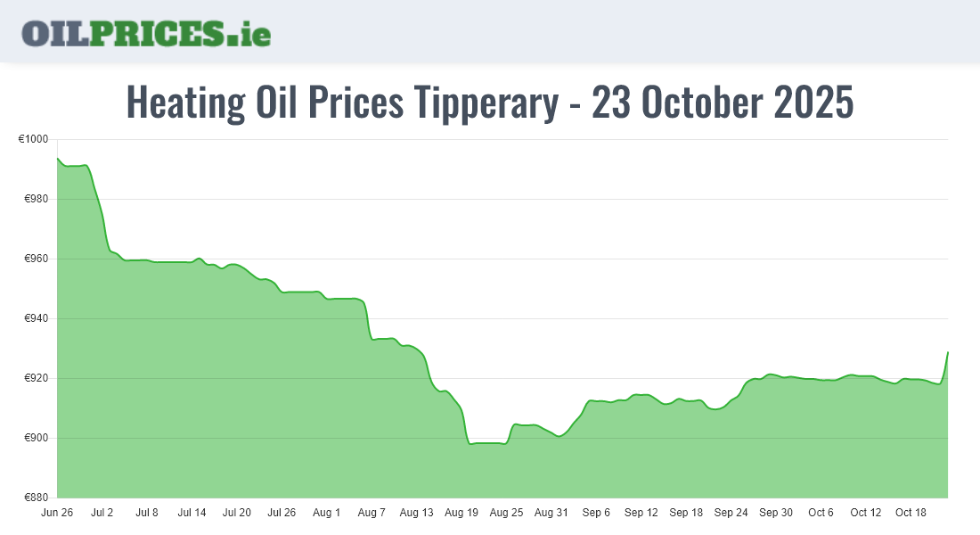Viewport: 980px width, 535px height.
Task: Click the €1000 y-axis label
Action: tap(35, 140)
